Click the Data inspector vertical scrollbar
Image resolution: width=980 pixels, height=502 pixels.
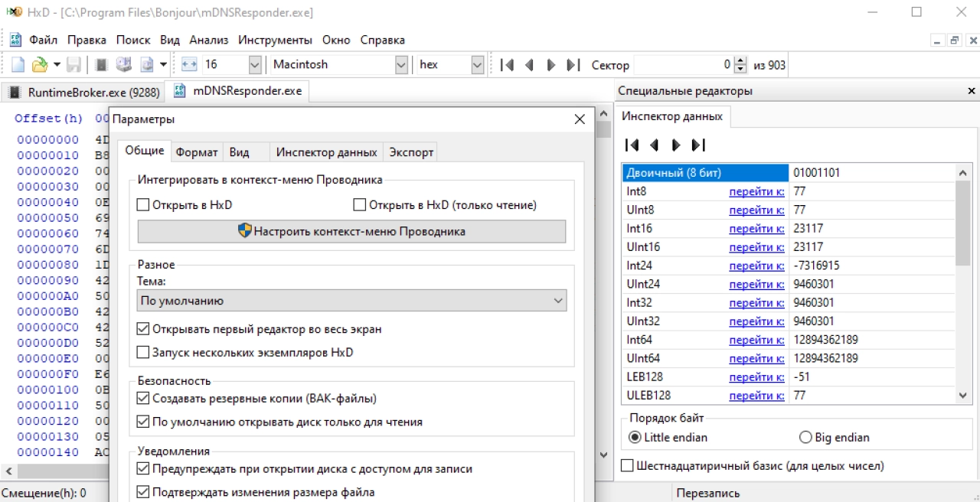pyautogui.click(x=963, y=283)
